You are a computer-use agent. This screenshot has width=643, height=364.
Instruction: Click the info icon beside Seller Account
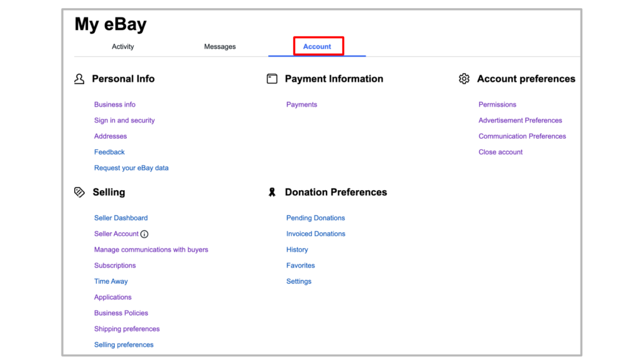click(144, 234)
